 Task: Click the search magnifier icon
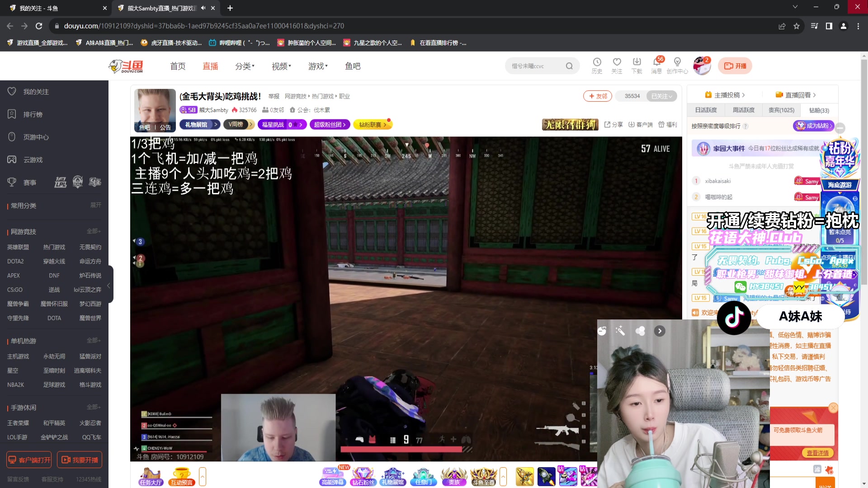(x=569, y=66)
